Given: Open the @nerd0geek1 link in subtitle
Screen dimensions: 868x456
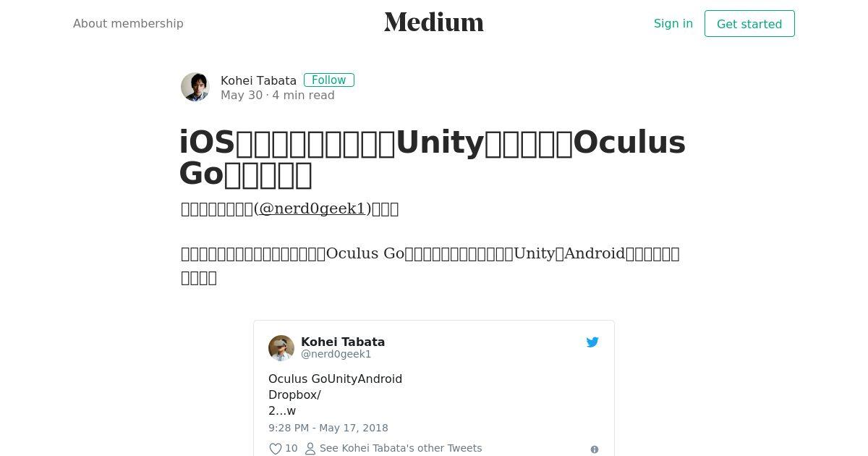Looking at the screenshot, I should point(312,208).
